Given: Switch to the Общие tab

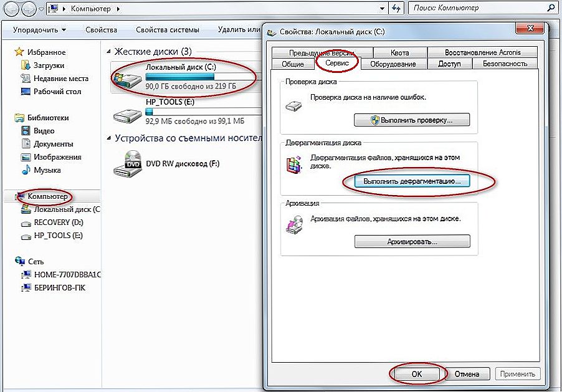Looking at the screenshot, I should (293, 64).
